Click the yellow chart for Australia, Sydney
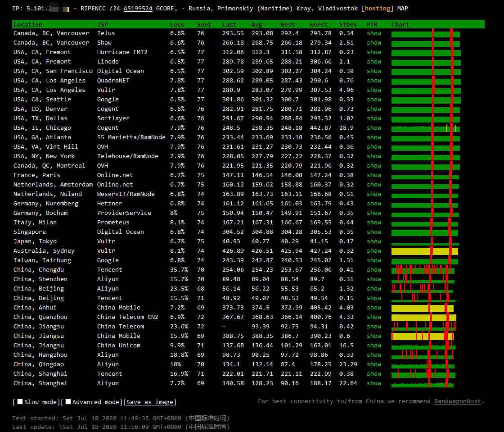 pyautogui.click(x=424, y=251)
